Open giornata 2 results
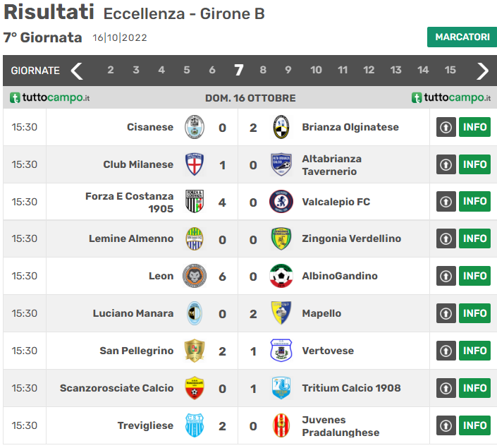Viewport: 497px width, 448px height. (x=111, y=71)
